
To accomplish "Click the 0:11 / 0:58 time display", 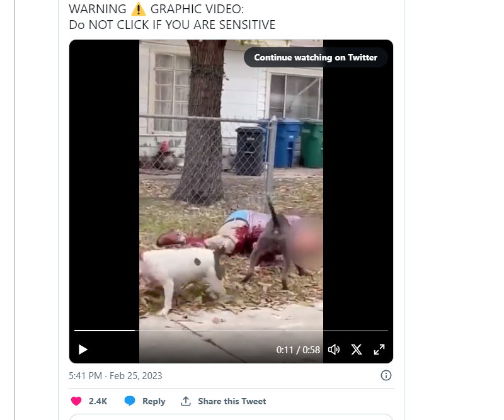I will pyautogui.click(x=298, y=349).
